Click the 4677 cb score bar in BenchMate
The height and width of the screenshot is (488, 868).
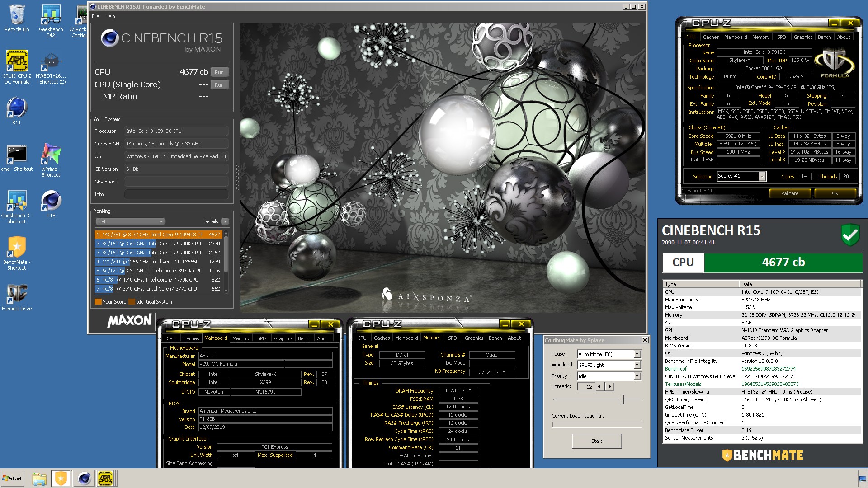click(783, 263)
